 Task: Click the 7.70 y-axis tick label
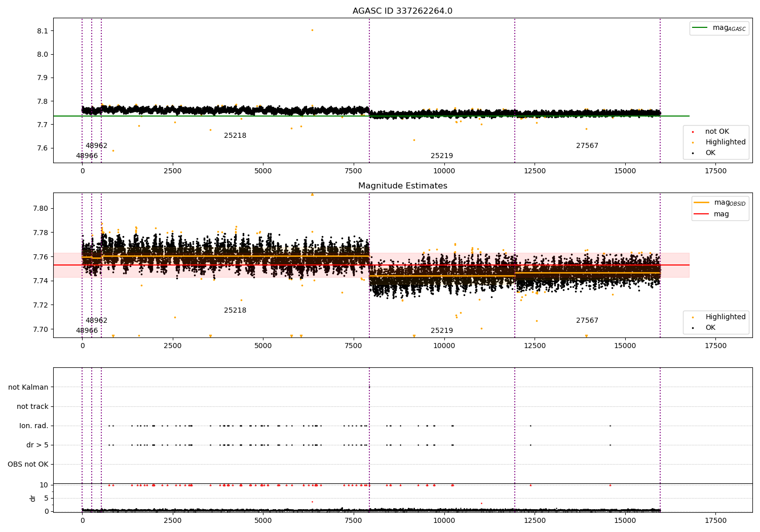coord(41,329)
